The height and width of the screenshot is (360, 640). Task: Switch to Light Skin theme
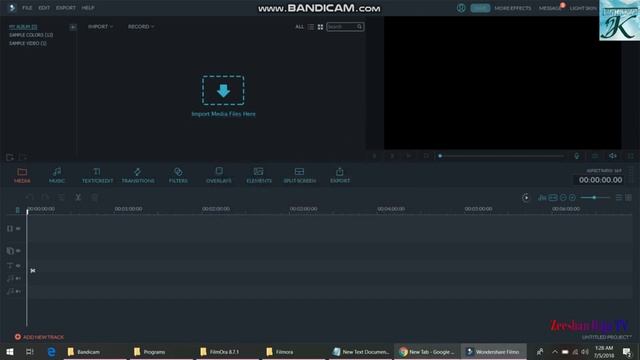click(583, 8)
